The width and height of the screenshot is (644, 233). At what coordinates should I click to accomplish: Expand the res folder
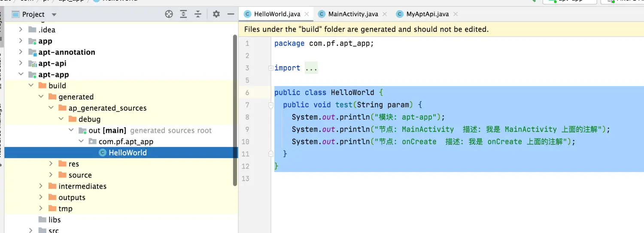tap(51, 164)
